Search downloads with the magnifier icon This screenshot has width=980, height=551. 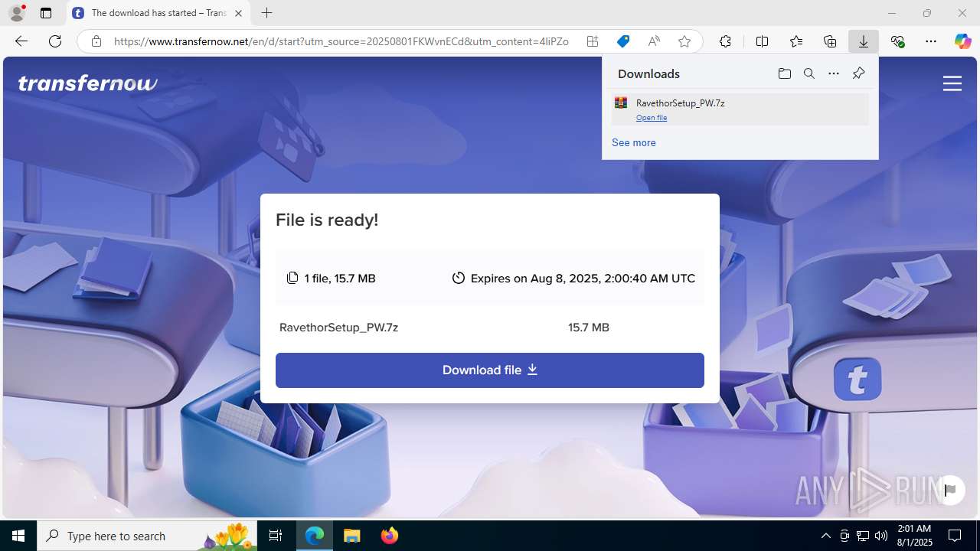[x=809, y=73]
